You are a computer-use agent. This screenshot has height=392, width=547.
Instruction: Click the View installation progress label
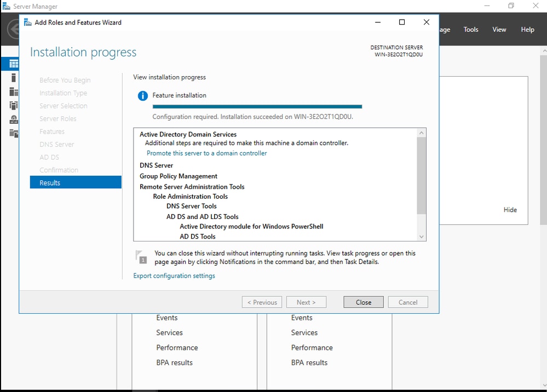pyautogui.click(x=170, y=77)
